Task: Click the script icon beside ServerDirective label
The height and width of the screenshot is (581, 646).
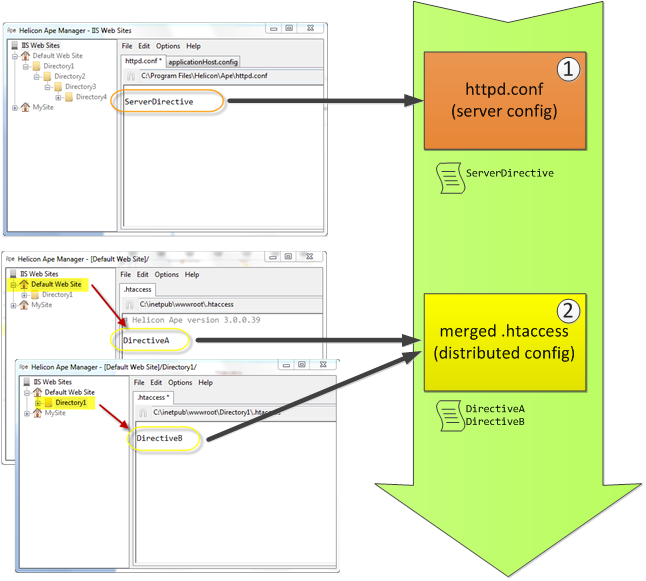Action: pos(448,176)
